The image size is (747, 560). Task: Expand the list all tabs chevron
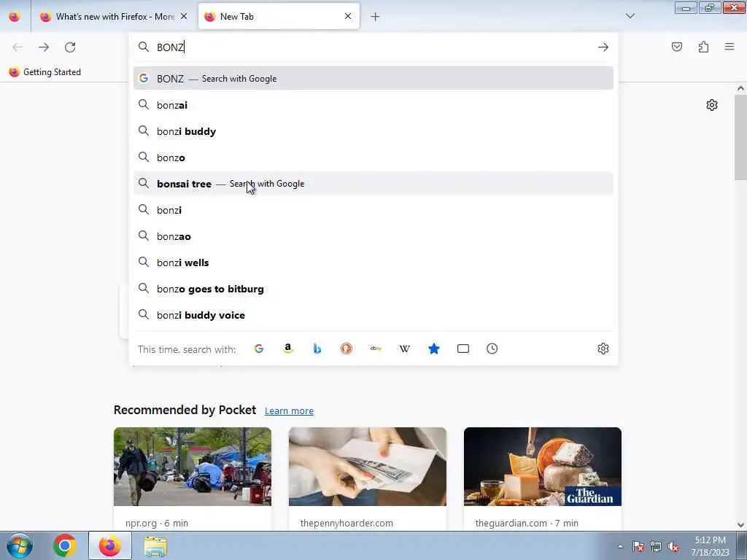630,16
